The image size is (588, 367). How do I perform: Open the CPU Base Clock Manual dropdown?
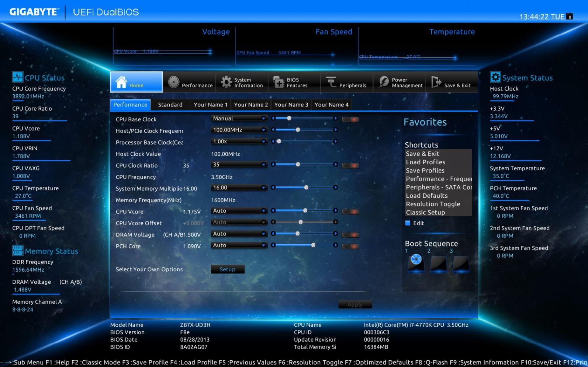click(239, 118)
